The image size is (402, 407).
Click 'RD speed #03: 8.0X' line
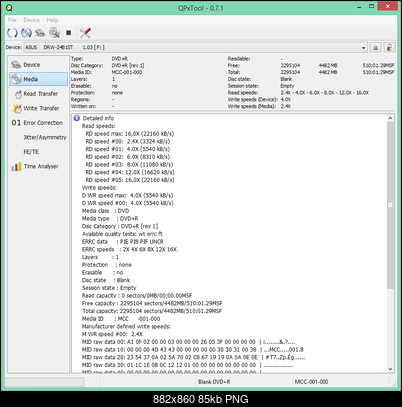(x=129, y=164)
